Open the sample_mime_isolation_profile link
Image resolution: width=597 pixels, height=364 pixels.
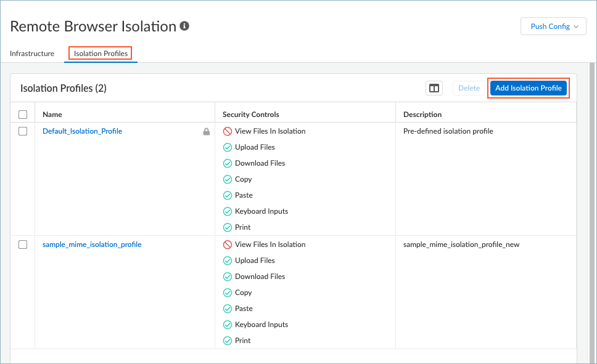[x=92, y=245]
